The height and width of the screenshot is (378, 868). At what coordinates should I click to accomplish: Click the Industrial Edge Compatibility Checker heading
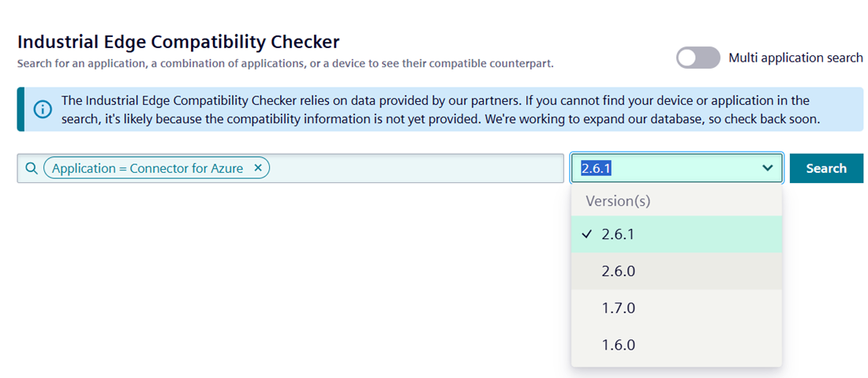pos(178,42)
